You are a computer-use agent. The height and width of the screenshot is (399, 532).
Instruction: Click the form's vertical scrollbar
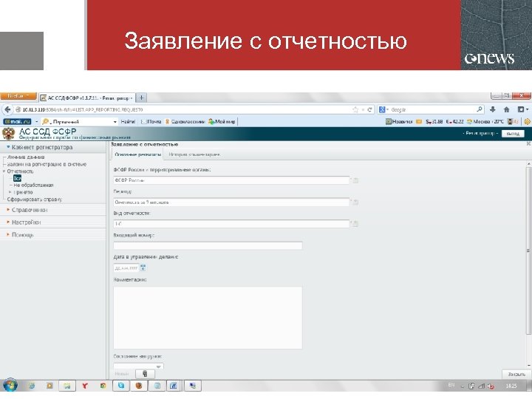click(528, 250)
